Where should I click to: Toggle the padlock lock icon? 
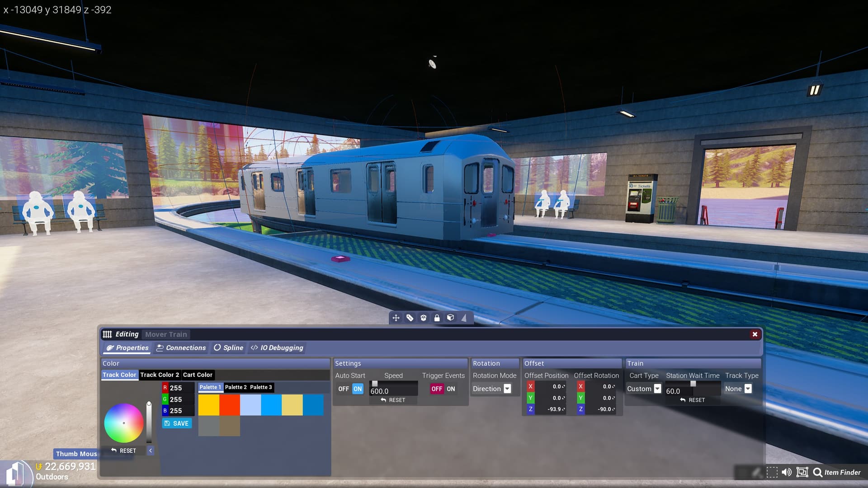pyautogui.click(x=437, y=318)
